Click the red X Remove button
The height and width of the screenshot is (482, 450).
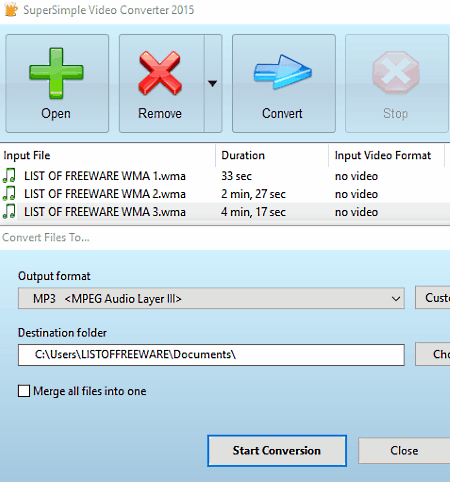[x=161, y=83]
